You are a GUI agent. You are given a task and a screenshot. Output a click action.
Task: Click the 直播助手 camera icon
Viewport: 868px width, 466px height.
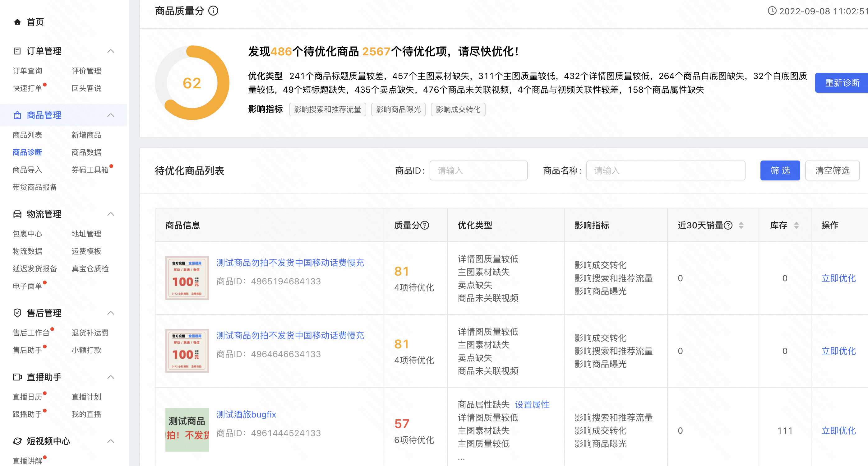coord(17,377)
